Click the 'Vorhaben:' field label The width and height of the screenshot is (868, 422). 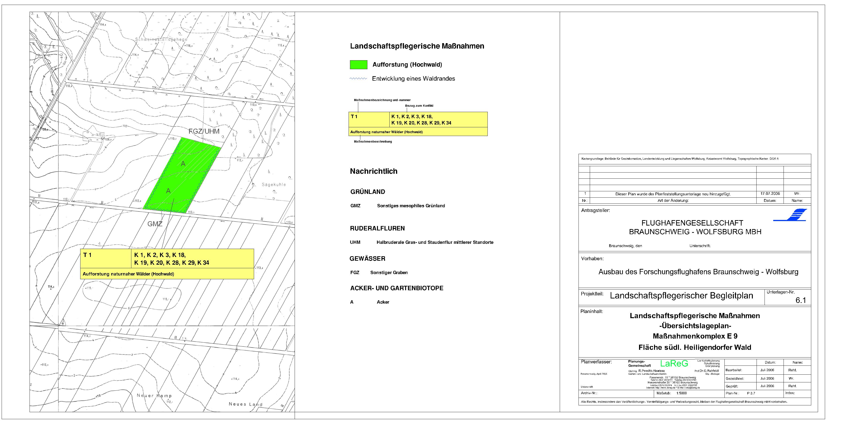click(592, 259)
